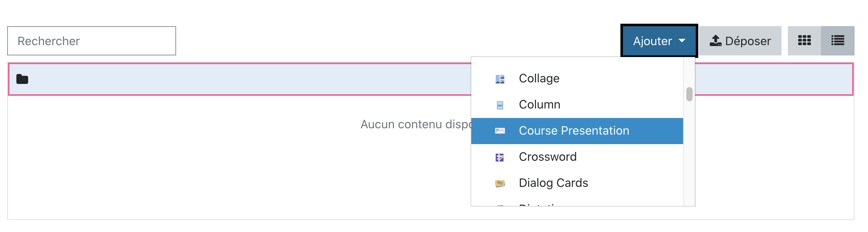Image resolution: width=868 pixels, height=232 pixels.
Task: Switch to list details view
Action: (x=837, y=41)
